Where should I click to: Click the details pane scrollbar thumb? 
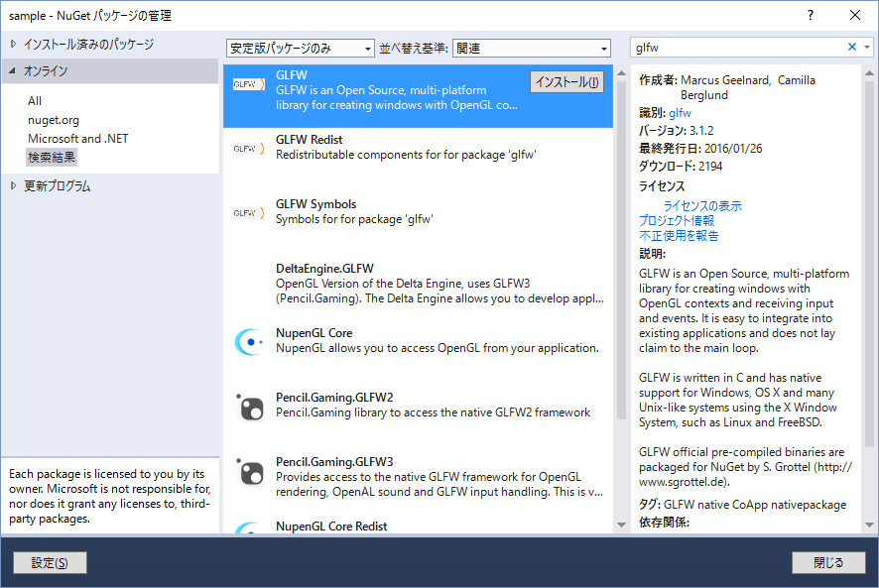click(869, 265)
